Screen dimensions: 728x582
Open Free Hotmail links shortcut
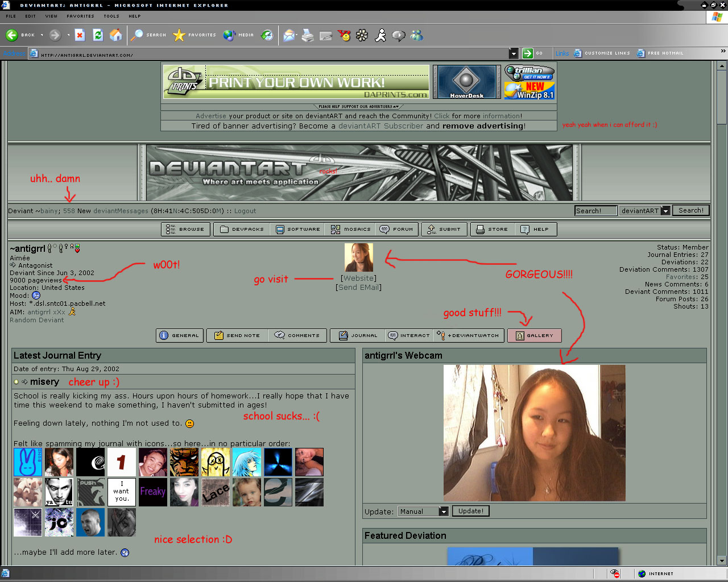[x=660, y=53]
